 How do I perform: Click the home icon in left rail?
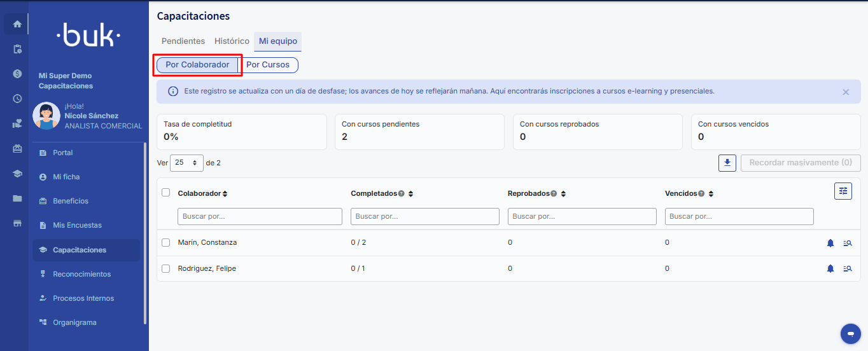click(x=17, y=24)
